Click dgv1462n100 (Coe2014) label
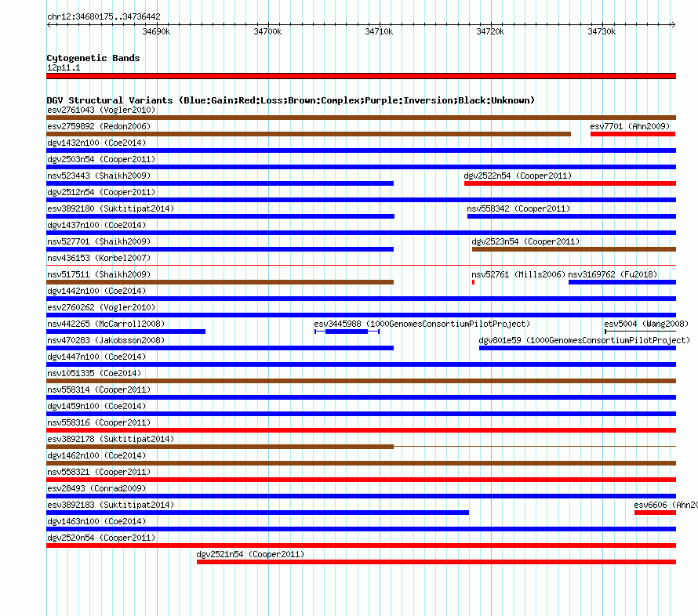Screen dimensions: 698x616 (96, 455)
